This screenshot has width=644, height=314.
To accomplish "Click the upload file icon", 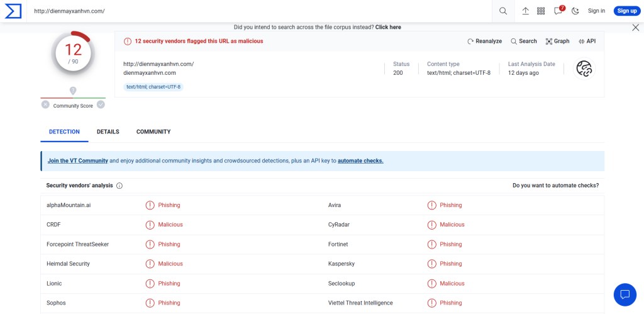I will pyautogui.click(x=525, y=11).
